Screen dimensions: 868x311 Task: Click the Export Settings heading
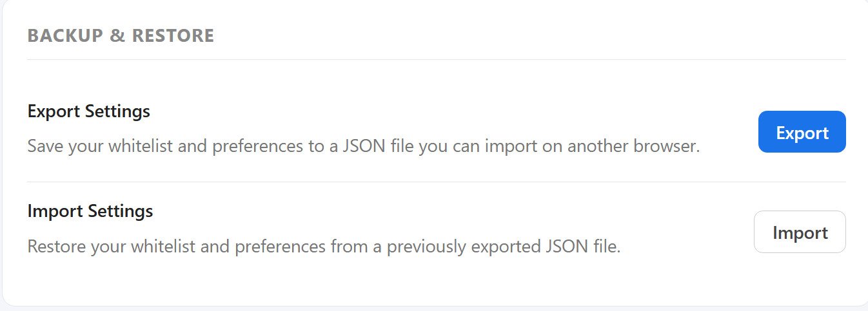pyautogui.click(x=89, y=111)
